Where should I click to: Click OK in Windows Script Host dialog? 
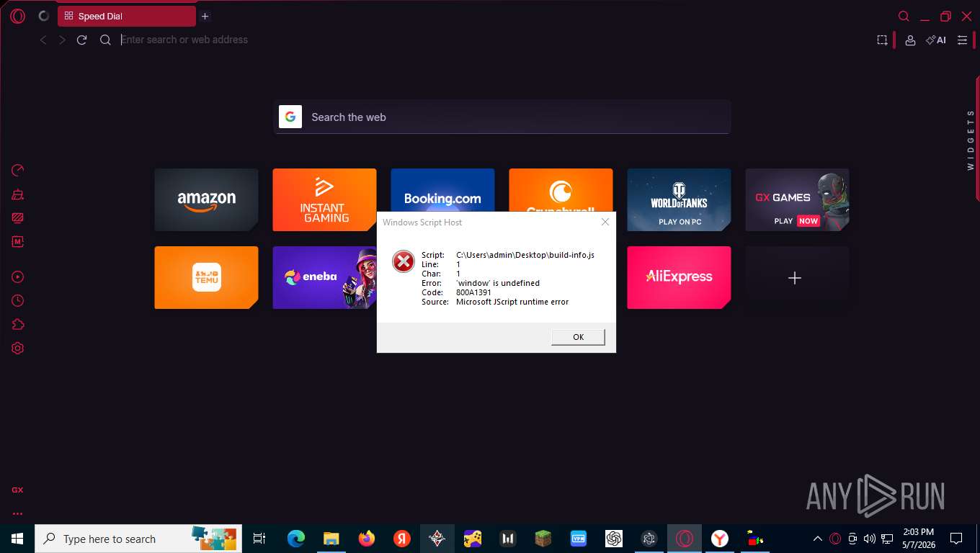point(578,337)
